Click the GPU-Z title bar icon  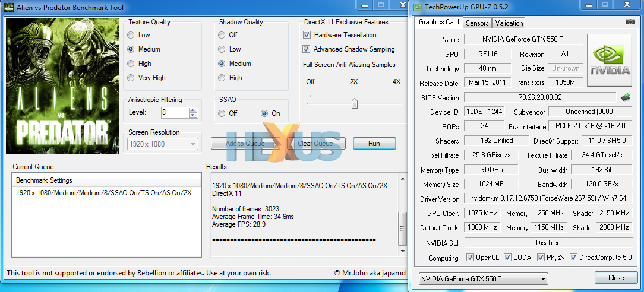click(x=417, y=7)
